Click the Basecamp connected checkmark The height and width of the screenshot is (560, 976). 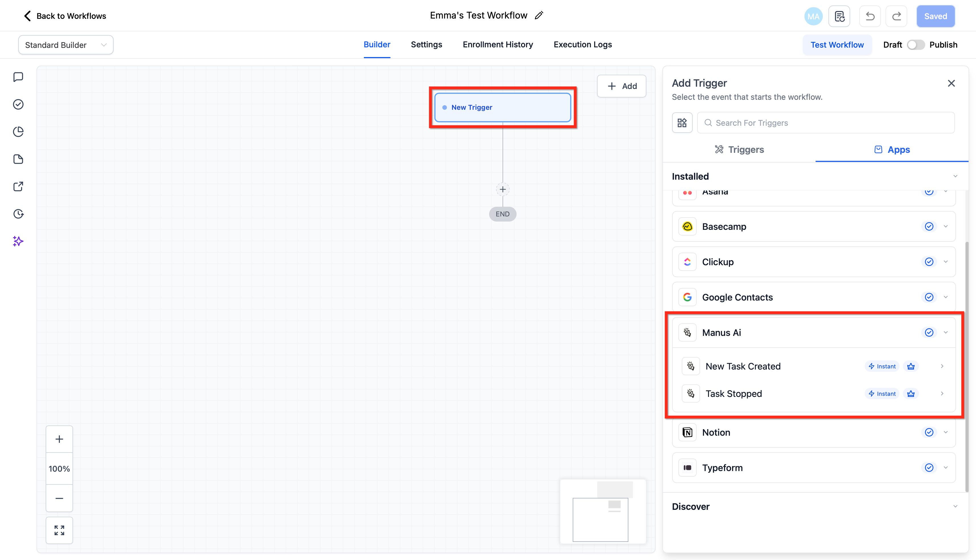point(929,227)
